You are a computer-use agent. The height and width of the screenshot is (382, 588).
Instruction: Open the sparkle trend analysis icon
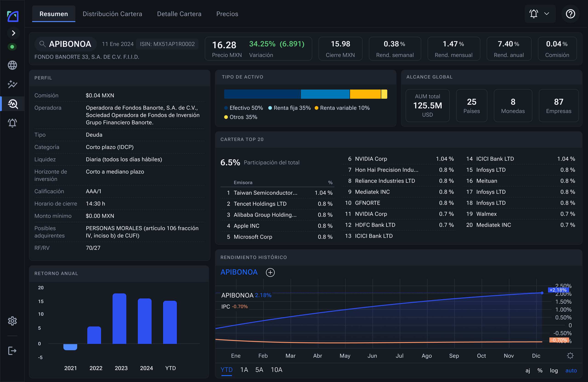(x=12, y=84)
